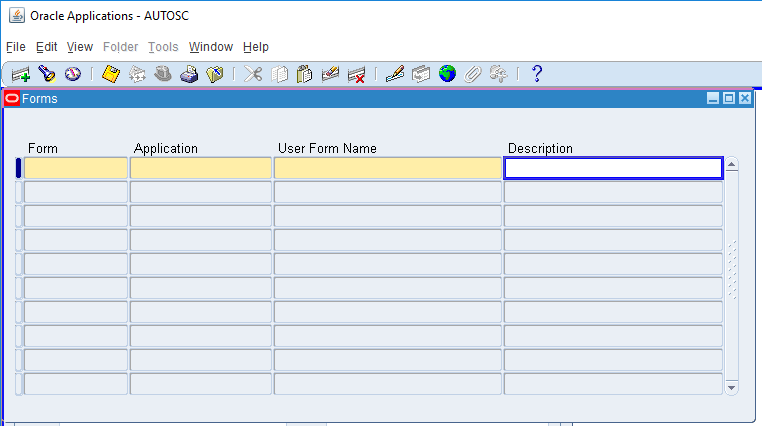Show the Navigator via compass icon
Screen dimensions: 762x426
click(73, 74)
